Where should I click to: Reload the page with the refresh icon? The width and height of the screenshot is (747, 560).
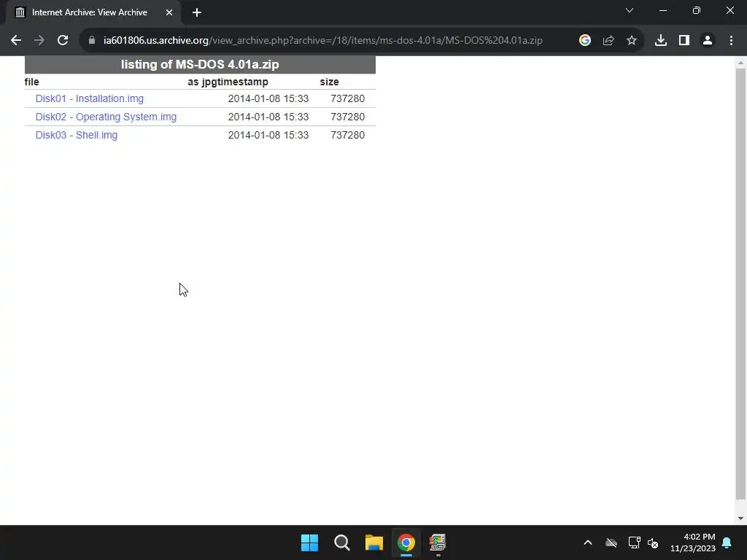click(x=63, y=41)
